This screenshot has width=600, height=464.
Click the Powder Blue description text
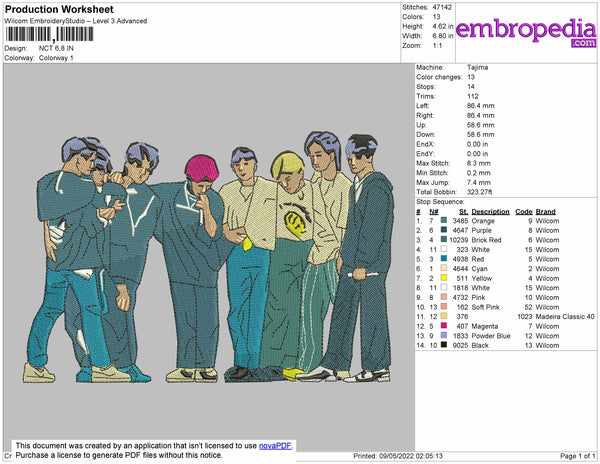tap(491, 336)
